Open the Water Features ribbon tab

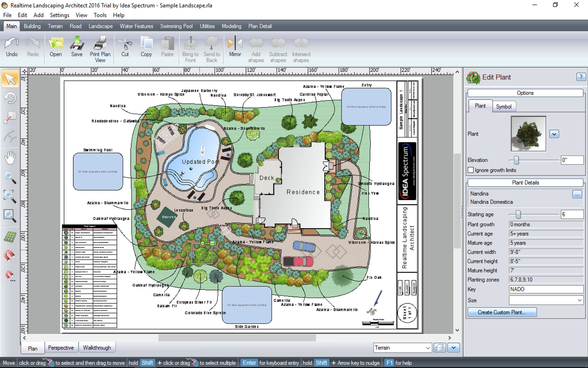(x=136, y=26)
